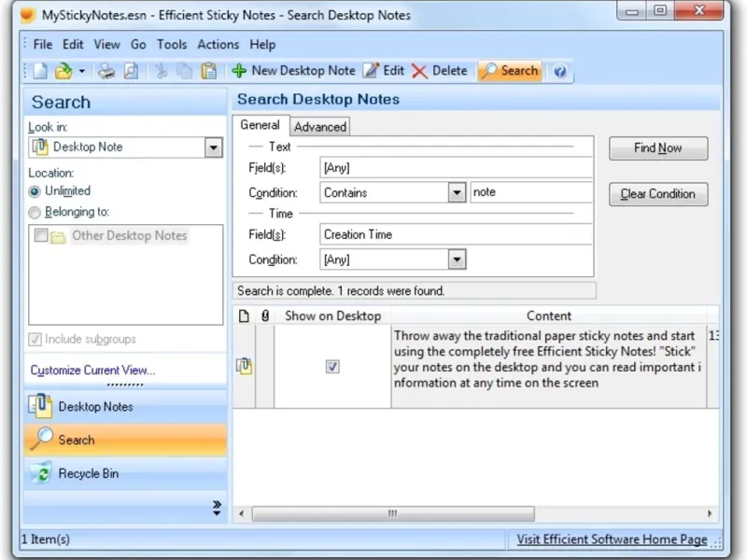Click the Print icon in toolbar

point(106,71)
